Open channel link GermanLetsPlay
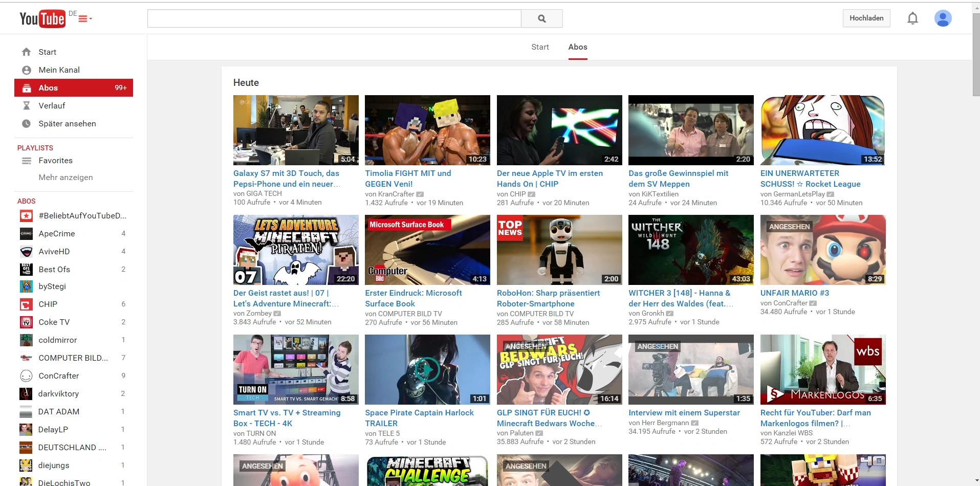Viewport: 980px width, 486px height. [x=799, y=194]
